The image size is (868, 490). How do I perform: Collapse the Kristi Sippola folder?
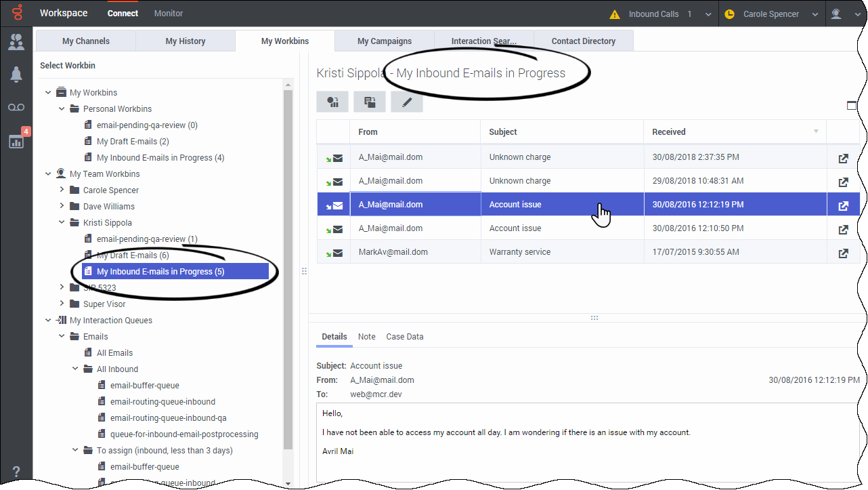[62, 223]
